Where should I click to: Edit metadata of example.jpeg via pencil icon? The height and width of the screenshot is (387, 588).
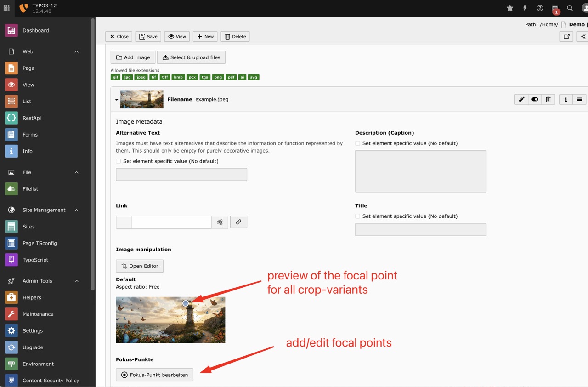coord(521,99)
